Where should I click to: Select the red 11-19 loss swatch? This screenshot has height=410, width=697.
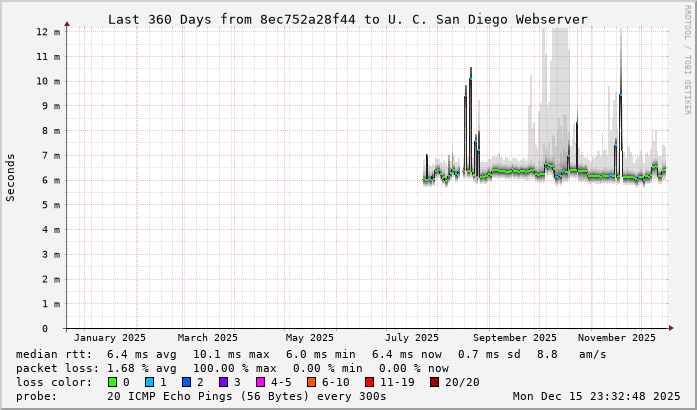pyautogui.click(x=370, y=381)
